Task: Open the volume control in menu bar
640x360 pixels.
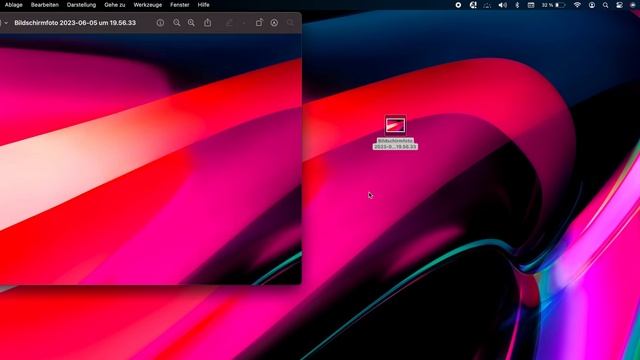Action: 502,5
